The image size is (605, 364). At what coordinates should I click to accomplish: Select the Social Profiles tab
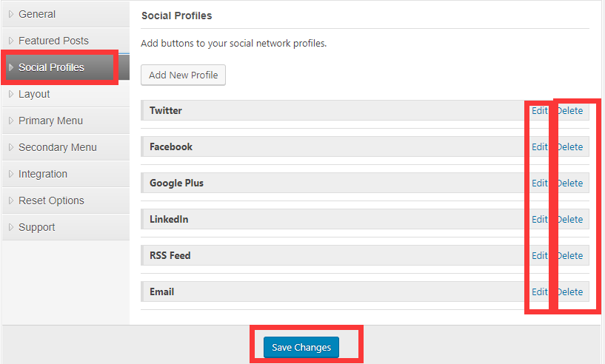coord(66,67)
